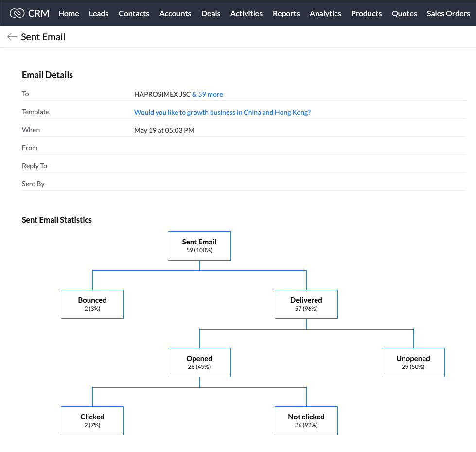Open the Analytics module
The height and width of the screenshot is (452, 476).
tap(325, 13)
